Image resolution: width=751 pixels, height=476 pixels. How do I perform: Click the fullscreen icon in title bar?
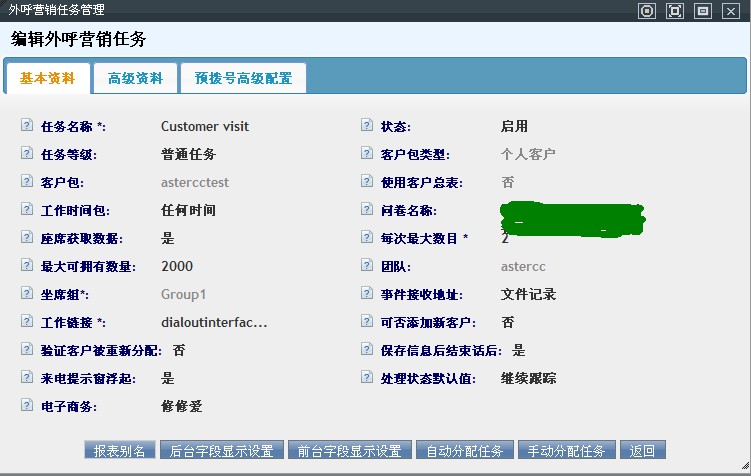[x=675, y=11]
